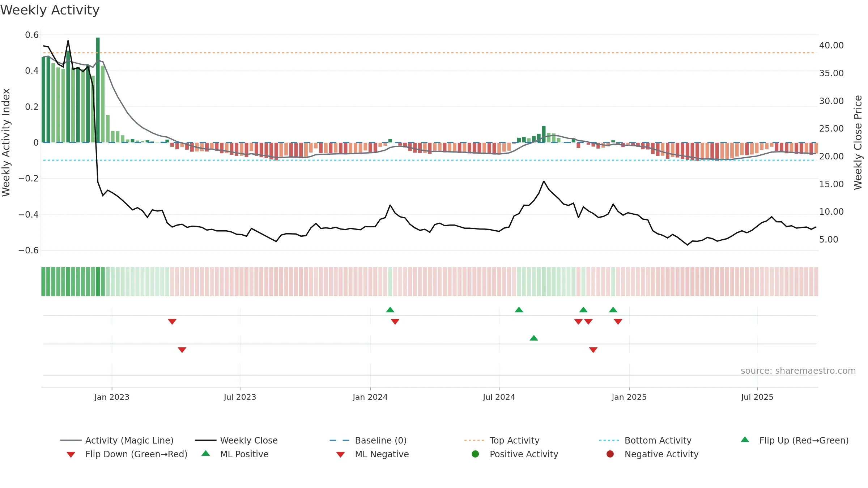This screenshot has height=488, width=868.
Task: Click the −0.6 tick on the left axis
Action: (x=29, y=250)
